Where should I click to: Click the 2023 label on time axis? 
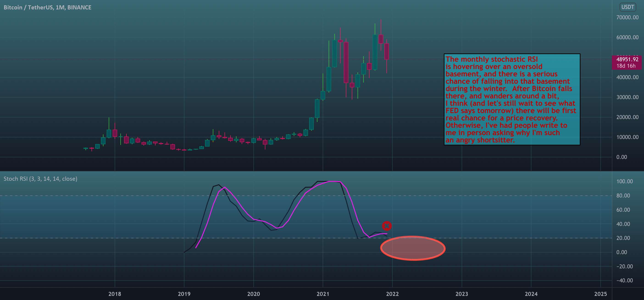click(x=462, y=294)
